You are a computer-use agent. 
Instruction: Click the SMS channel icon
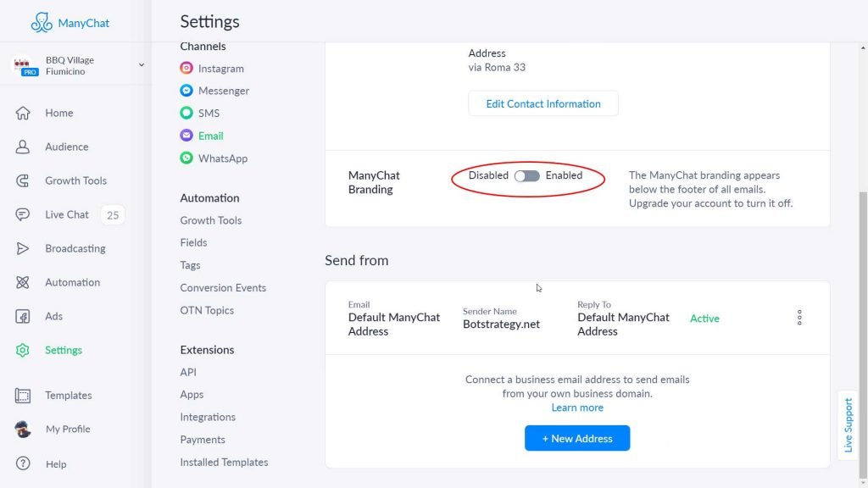click(x=186, y=113)
